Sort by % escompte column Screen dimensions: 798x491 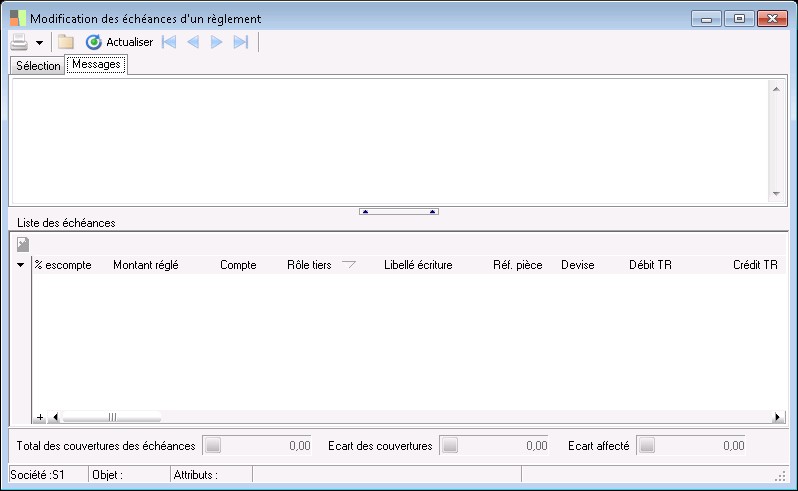point(63,265)
